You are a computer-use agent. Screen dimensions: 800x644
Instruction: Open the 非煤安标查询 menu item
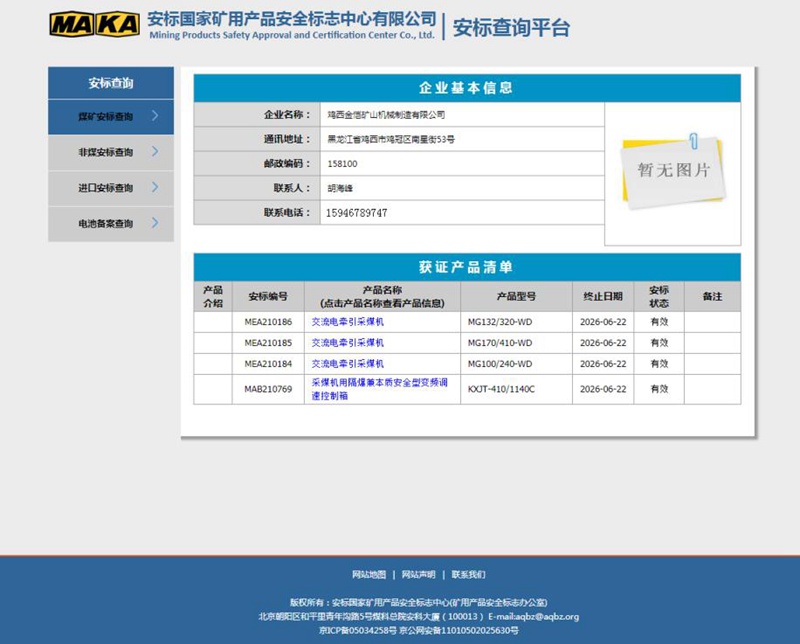tap(105, 153)
